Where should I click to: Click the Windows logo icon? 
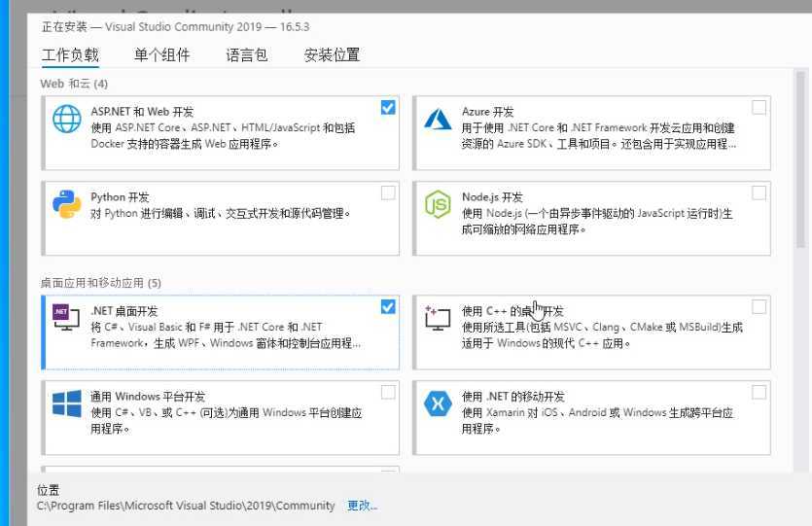pos(67,403)
